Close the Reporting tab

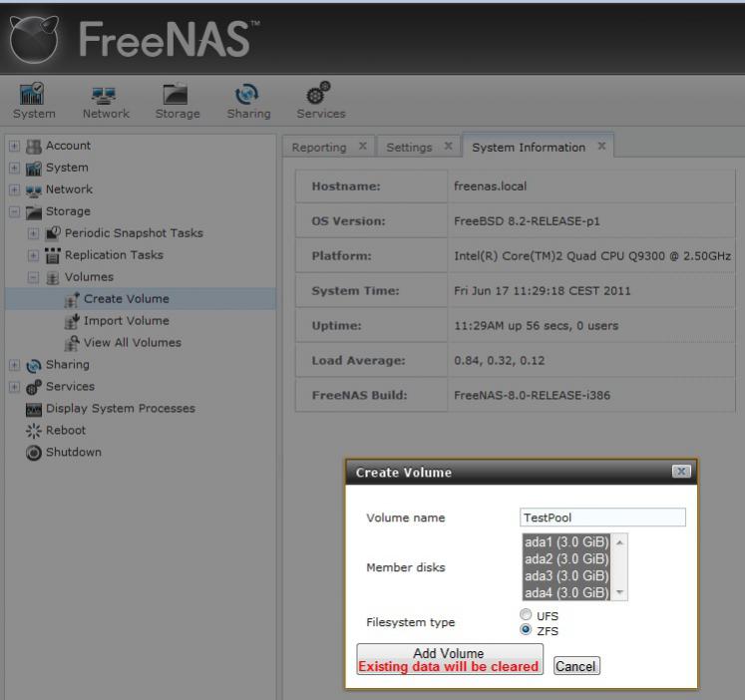[362, 146]
